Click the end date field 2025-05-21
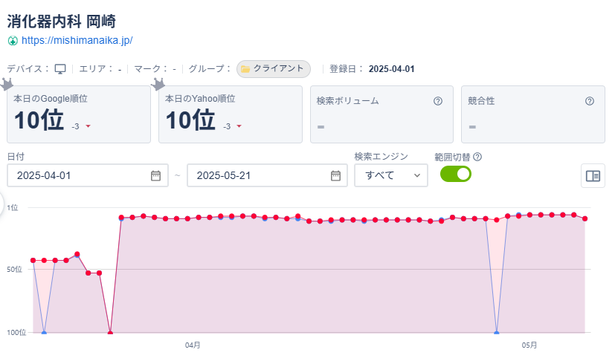Screen dimensions: 615x364 point(267,175)
